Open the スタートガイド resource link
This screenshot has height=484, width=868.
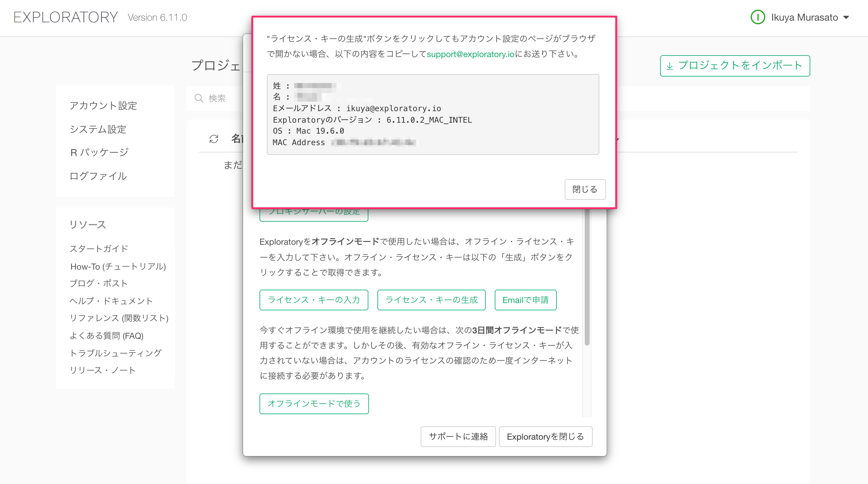(x=99, y=249)
